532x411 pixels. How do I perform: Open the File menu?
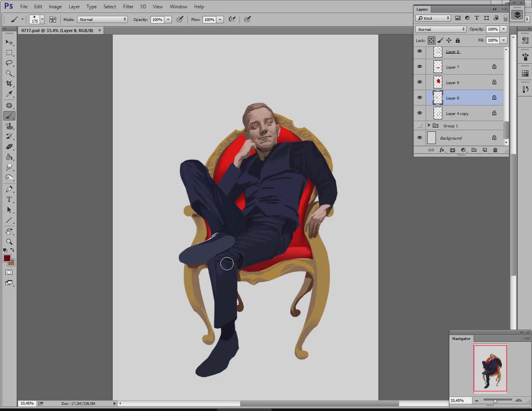24,7
